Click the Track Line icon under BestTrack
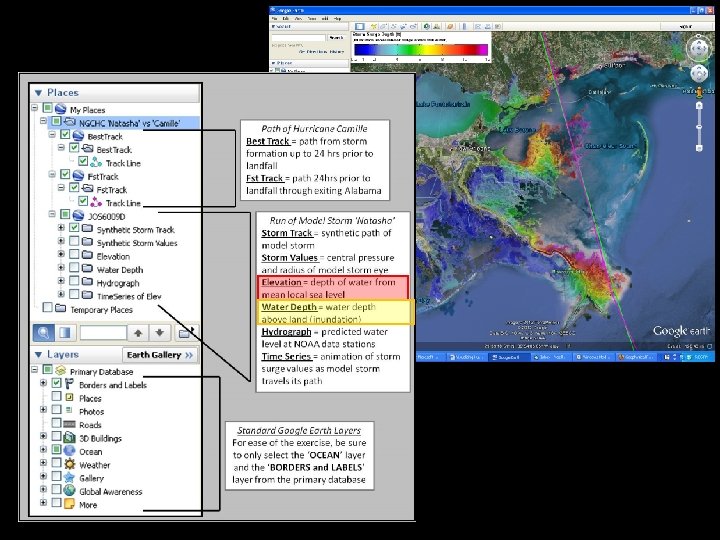The width and height of the screenshot is (720, 540). click(96, 163)
